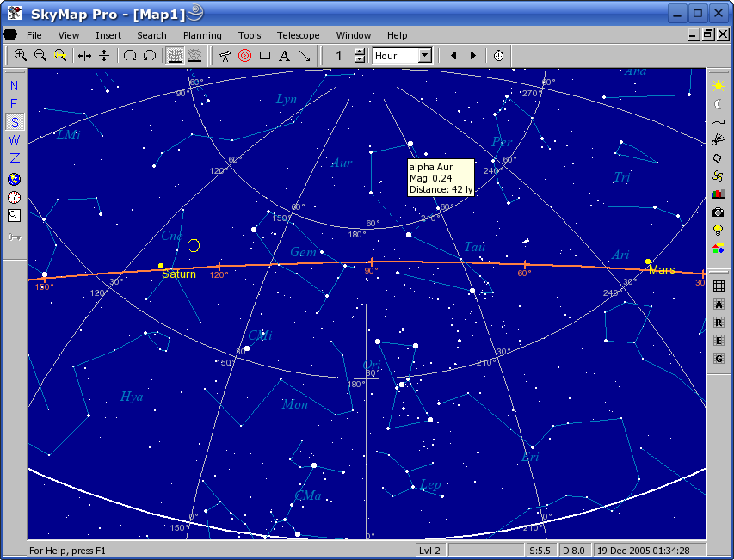The image size is (734, 560).
Task: Click the Lvl 2 status bar field
Action: point(430,551)
